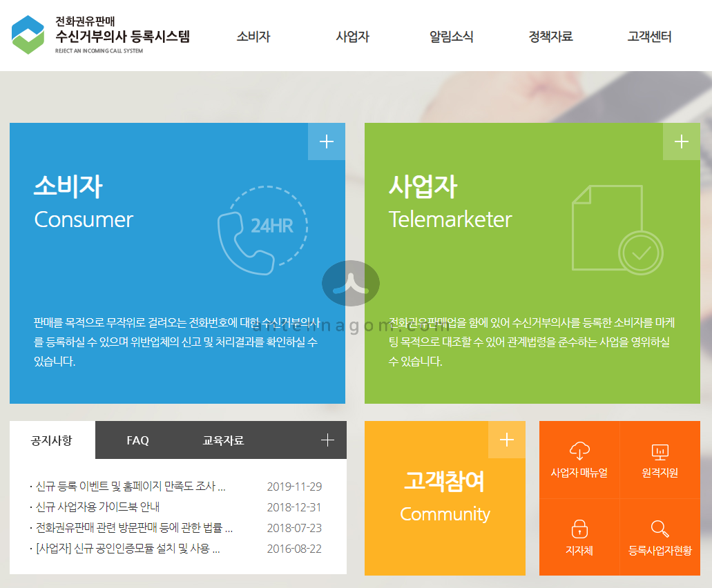
Task: Switch to the FAQ tab
Action: tap(137, 440)
